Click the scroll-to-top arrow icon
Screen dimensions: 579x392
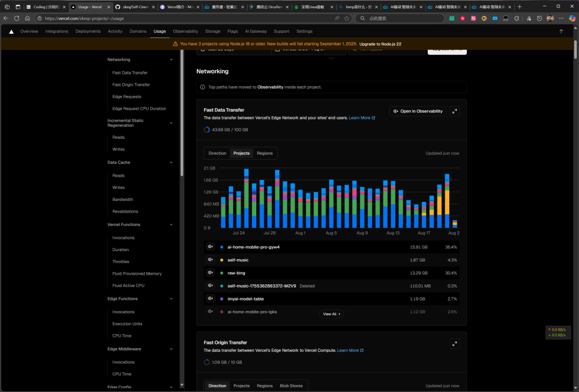561,32
